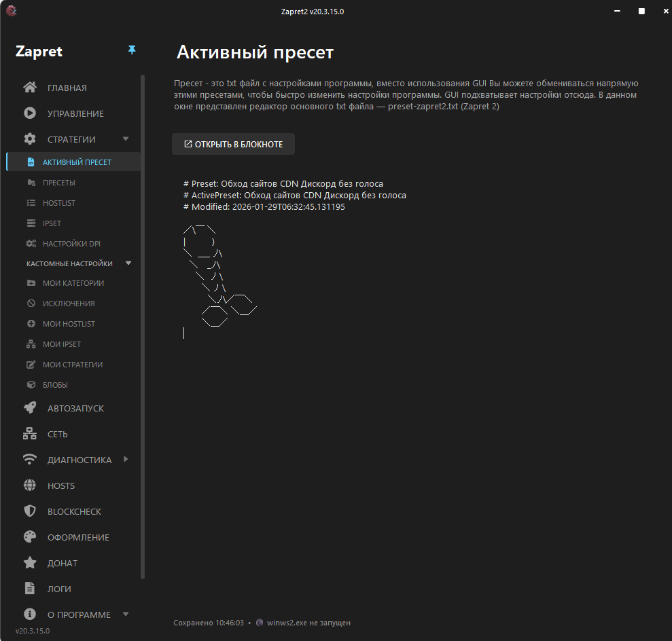Open the Логи section
672x641 pixels.
59,589
